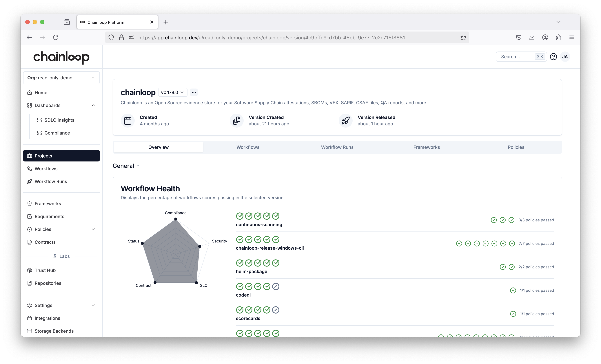Click the Compliance point on radar chart

(x=176, y=219)
